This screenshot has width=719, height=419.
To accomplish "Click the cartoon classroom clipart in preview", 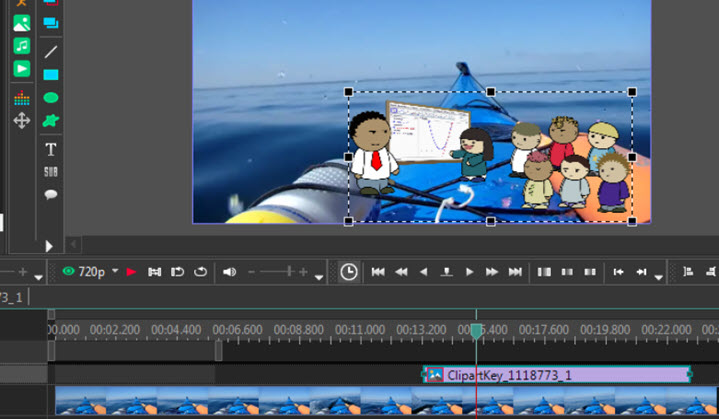I will (490, 157).
